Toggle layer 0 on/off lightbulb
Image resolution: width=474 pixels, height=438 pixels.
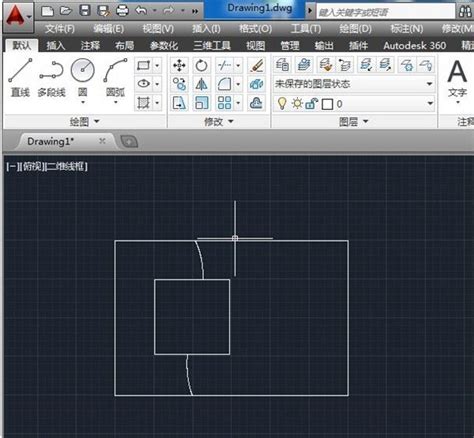click(x=282, y=104)
